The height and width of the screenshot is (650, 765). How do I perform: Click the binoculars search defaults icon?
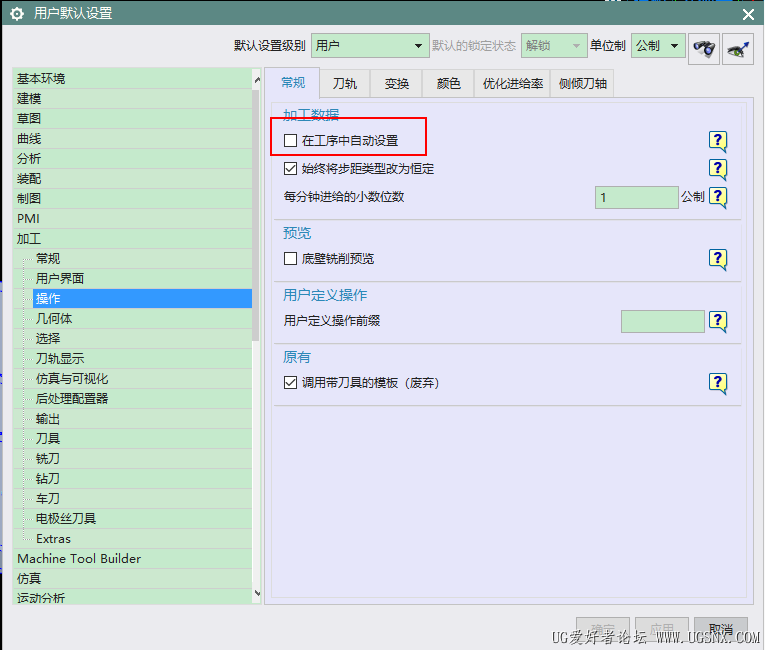pos(704,48)
